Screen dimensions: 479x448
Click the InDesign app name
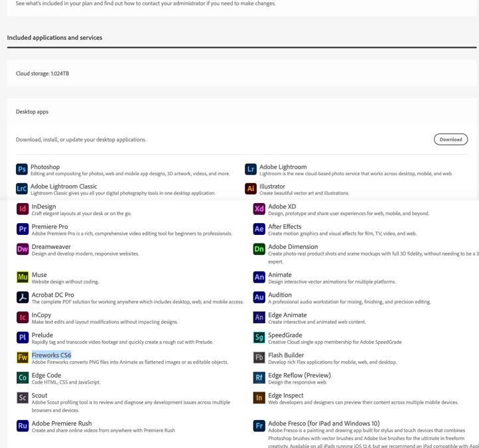click(44, 206)
